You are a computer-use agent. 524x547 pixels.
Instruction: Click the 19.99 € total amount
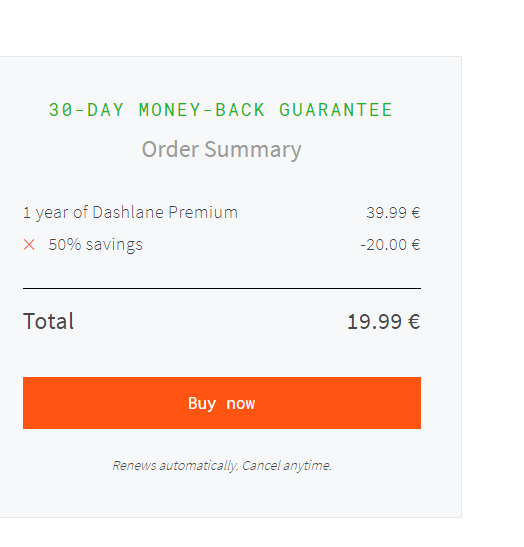tap(384, 322)
